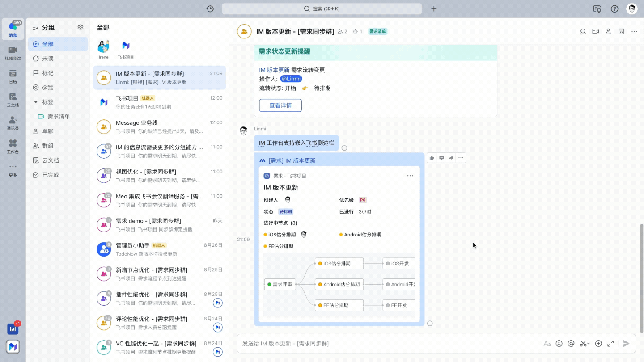This screenshot has width=644, height=362.
Task: Open 通讯录 in the left navigation
Action: click(x=13, y=123)
